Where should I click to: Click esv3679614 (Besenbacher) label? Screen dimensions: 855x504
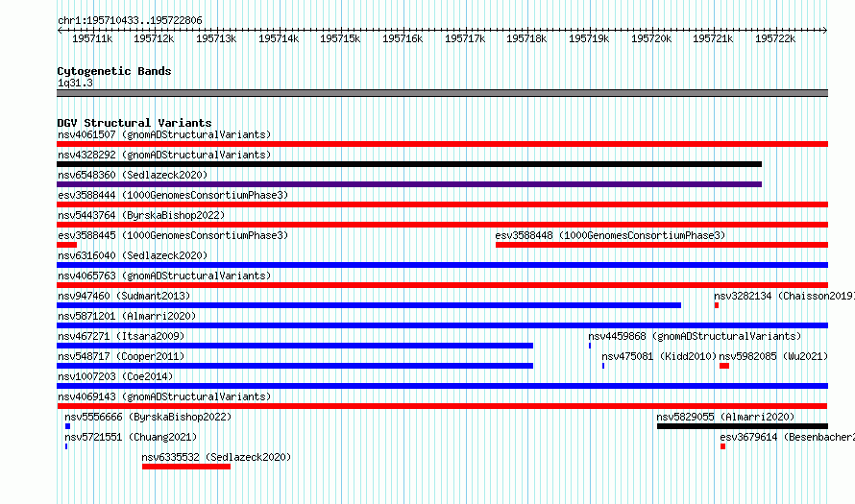787,437
